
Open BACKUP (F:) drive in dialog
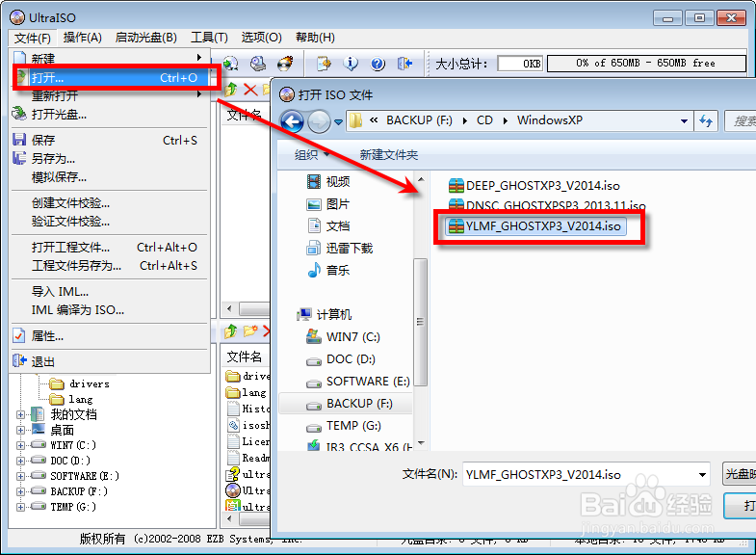[x=345, y=403]
